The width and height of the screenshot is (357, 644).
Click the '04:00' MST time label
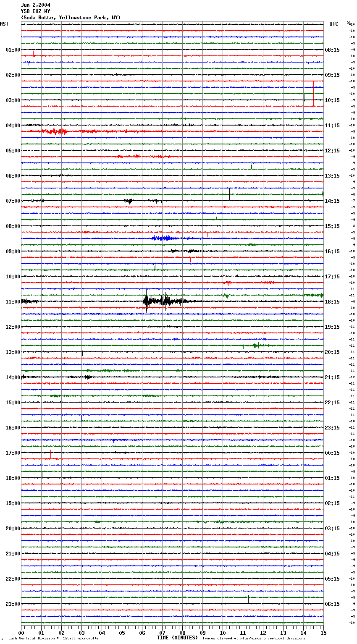pyautogui.click(x=13, y=126)
